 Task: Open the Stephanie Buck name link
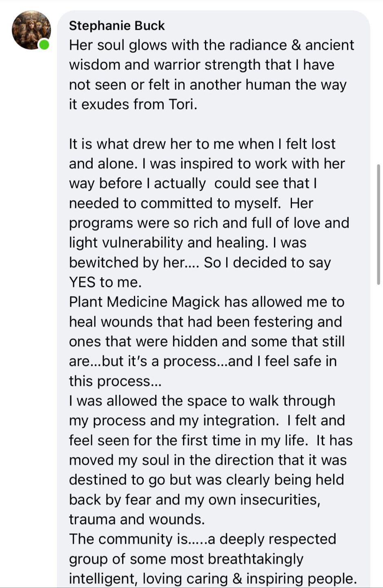[117, 26]
